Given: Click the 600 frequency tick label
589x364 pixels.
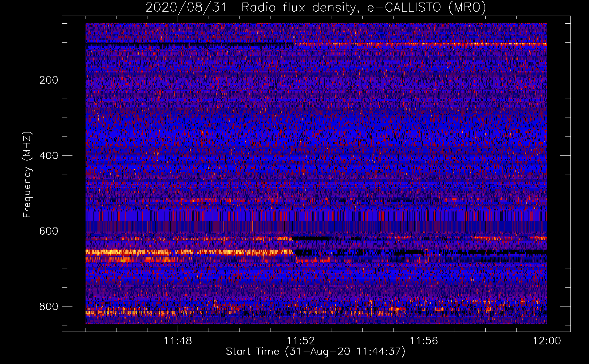Looking at the screenshot, I should 49,232.
